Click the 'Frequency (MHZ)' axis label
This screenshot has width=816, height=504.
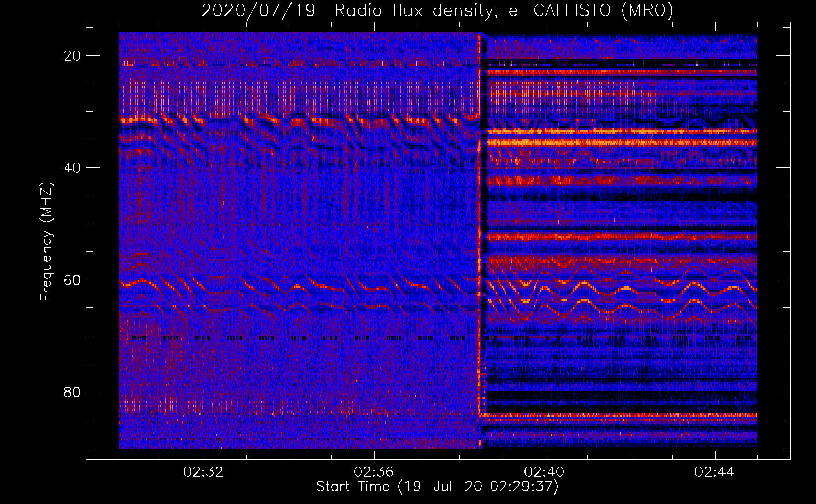[46, 242]
